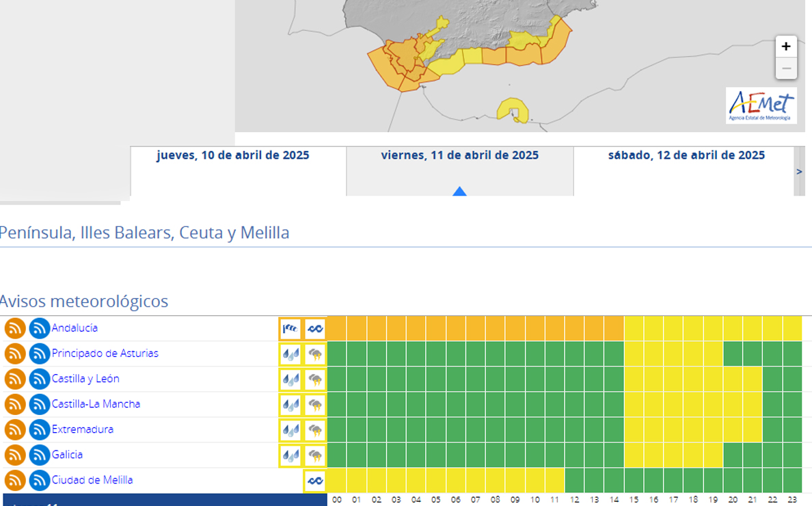
Task: Zoom in the map with the plus button
Action: (x=786, y=46)
